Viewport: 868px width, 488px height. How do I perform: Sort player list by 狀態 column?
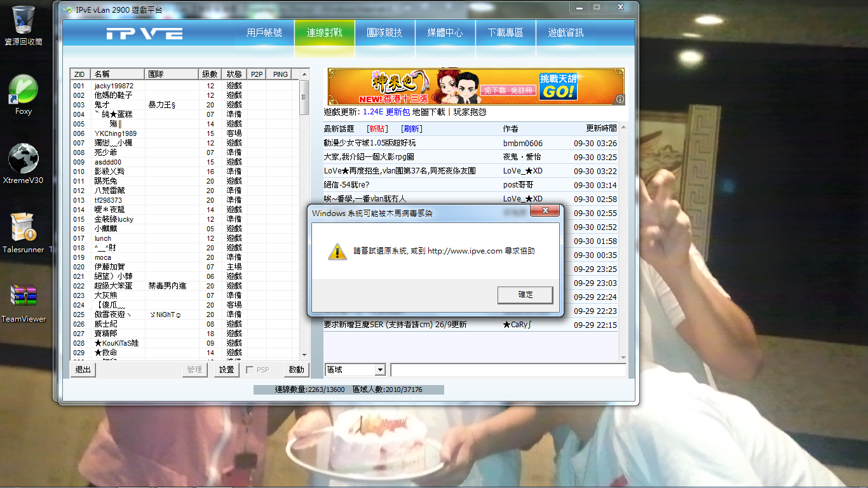(234, 74)
